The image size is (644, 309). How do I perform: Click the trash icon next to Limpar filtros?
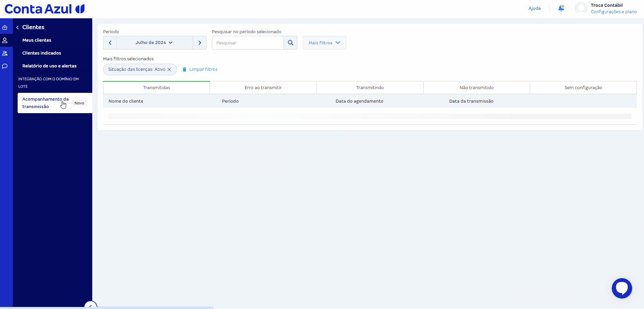pyautogui.click(x=184, y=69)
